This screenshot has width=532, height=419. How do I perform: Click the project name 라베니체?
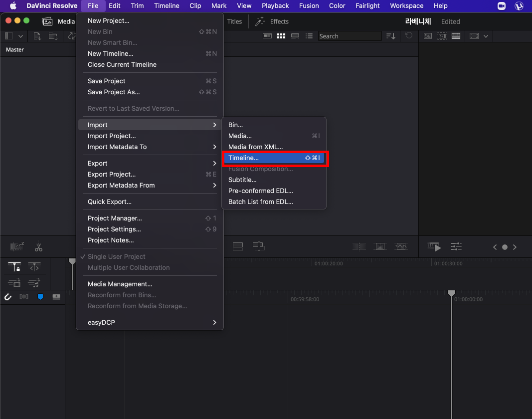(418, 21)
